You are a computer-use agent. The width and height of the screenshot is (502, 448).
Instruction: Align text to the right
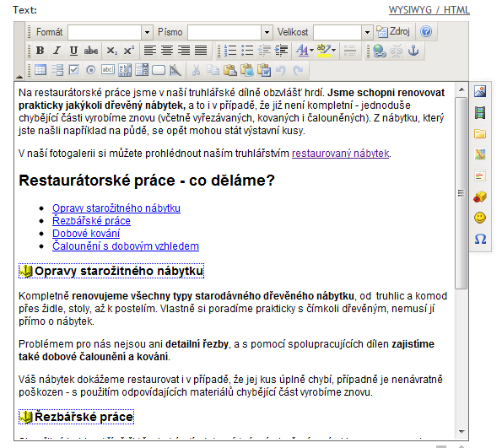[x=184, y=51]
